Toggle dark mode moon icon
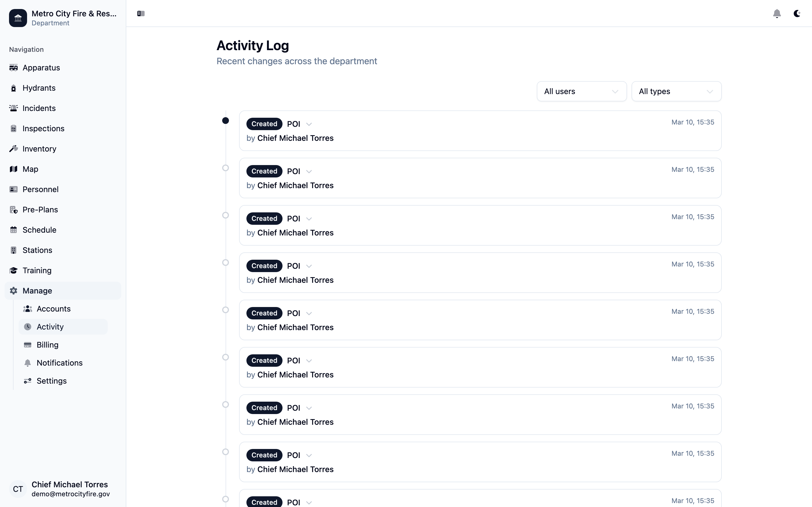 tap(797, 14)
